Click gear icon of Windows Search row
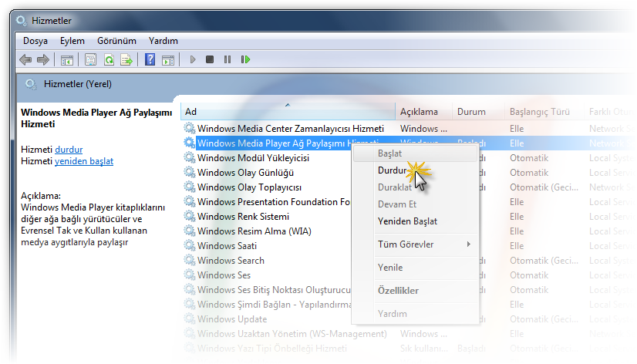Image resolution: width=637 pixels, height=364 pixels. (x=189, y=260)
